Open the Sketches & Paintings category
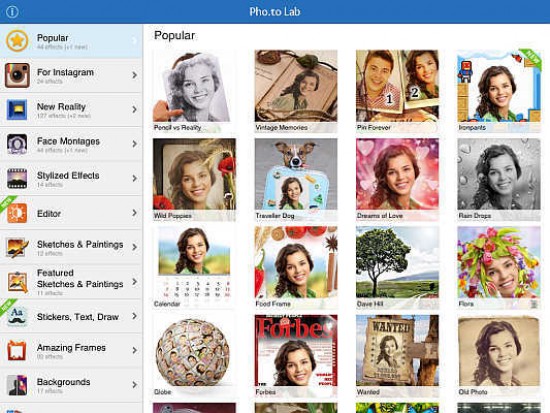Image resolution: width=550 pixels, height=413 pixels. pos(71,247)
